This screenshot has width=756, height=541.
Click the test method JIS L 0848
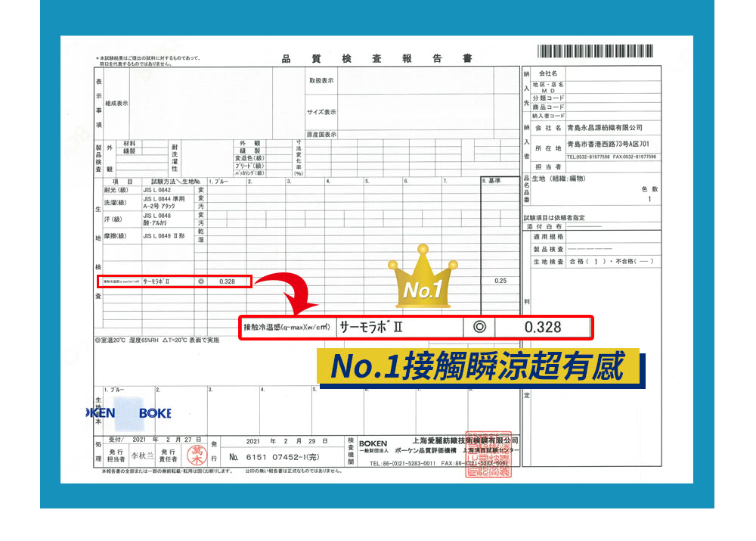[156, 216]
